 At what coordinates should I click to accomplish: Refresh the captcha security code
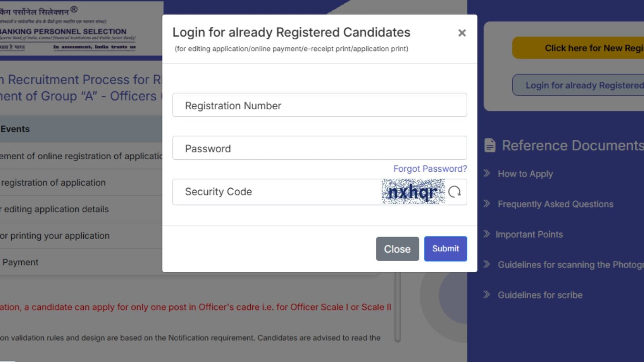click(x=454, y=192)
